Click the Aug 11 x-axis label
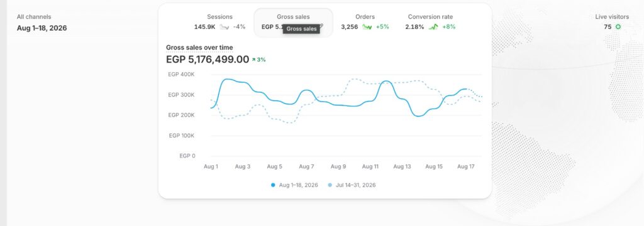 click(x=370, y=166)
